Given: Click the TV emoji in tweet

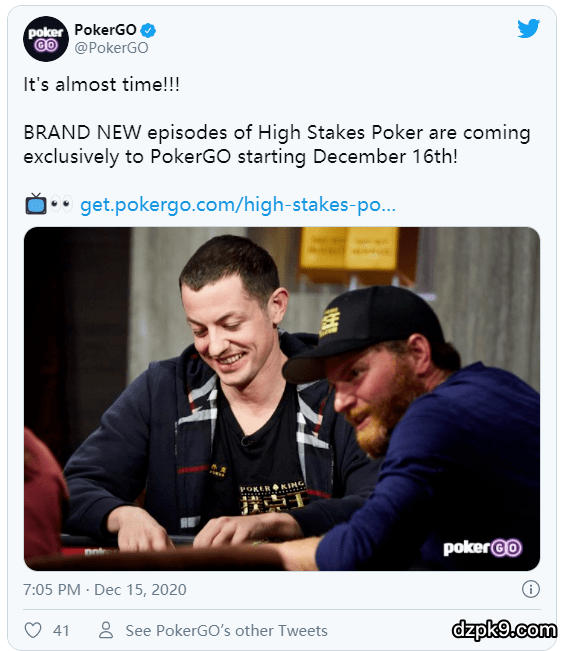Looking at the screenshot, I should point(36,204).
